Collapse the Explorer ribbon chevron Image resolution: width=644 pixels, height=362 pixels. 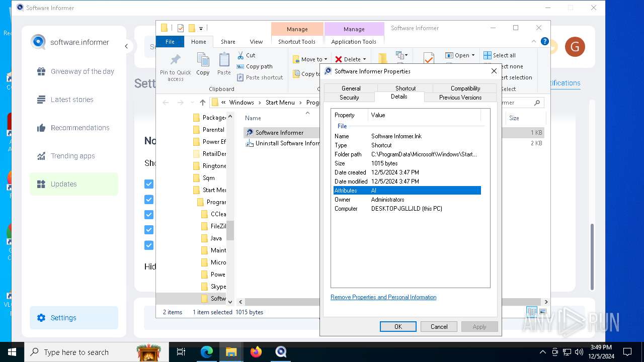point(534,42)
